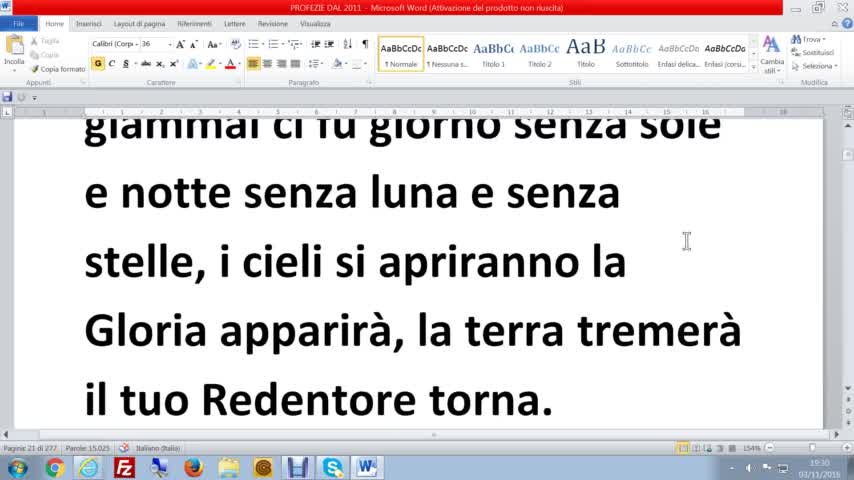
Task: Toggle bold G button
Action: 98,64
